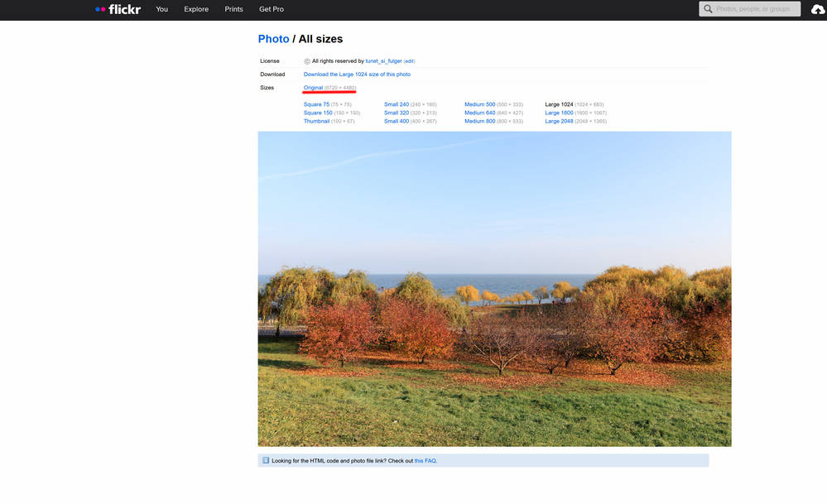Download the Large 1024 size of this photo
The height and width of the screenshot is (504, 827).
[357, 74]
